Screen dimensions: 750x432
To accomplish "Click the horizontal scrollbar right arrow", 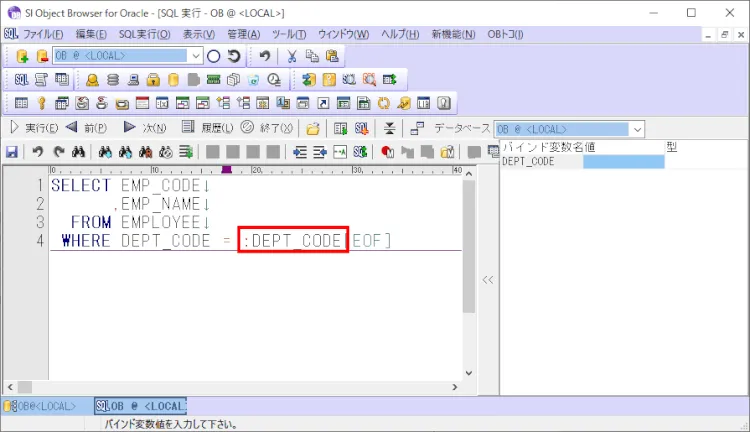I will (x=455, y=387).
